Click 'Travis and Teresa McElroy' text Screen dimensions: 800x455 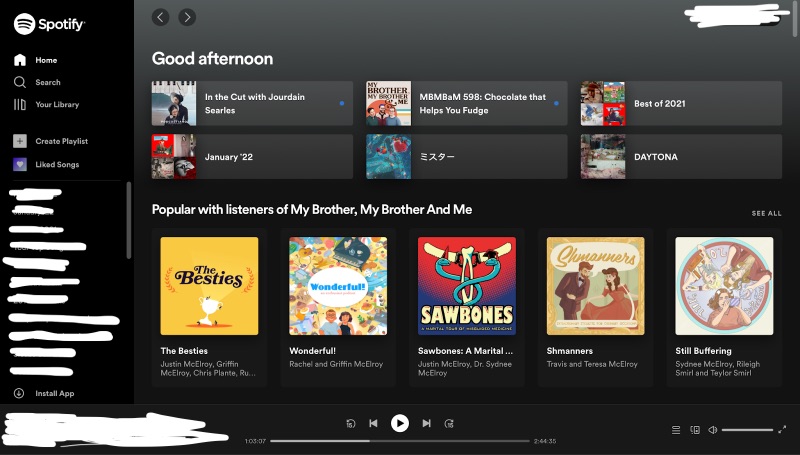592,364
